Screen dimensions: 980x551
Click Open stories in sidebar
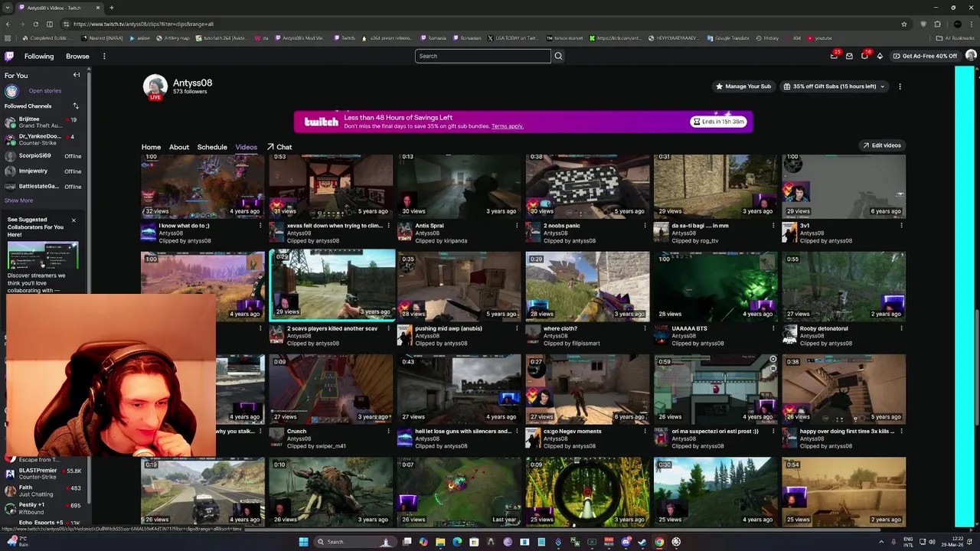point(44,91)
